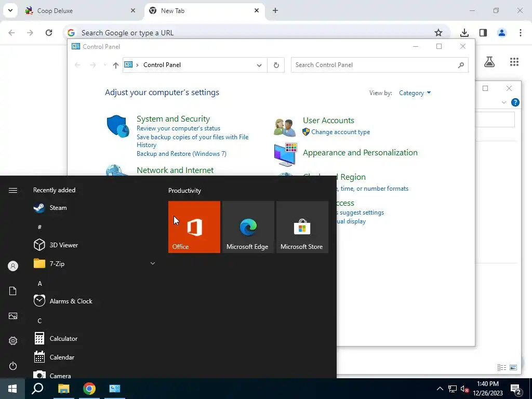Click the Windows Start button
This screenshot has width=532, height=399.
pyautogui.click(x=12, y=389)
